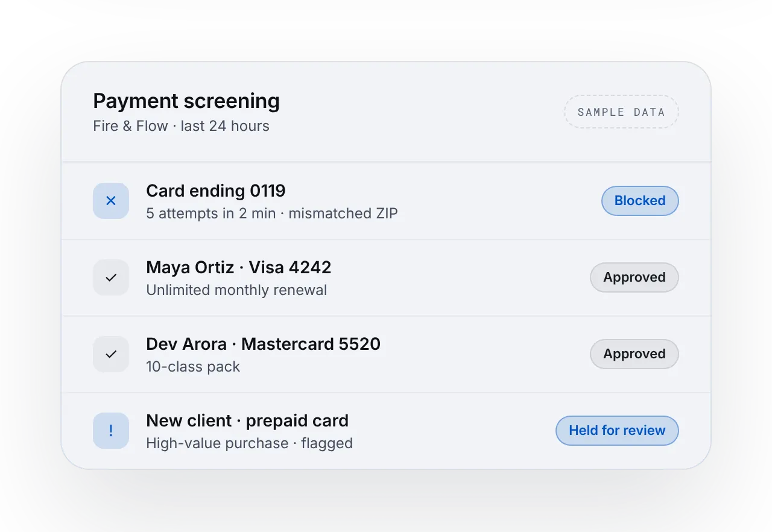This screenshot has height=532, width=772.
Task: Click the Approved badge for Dev Arora
Action: click(634, 354)
